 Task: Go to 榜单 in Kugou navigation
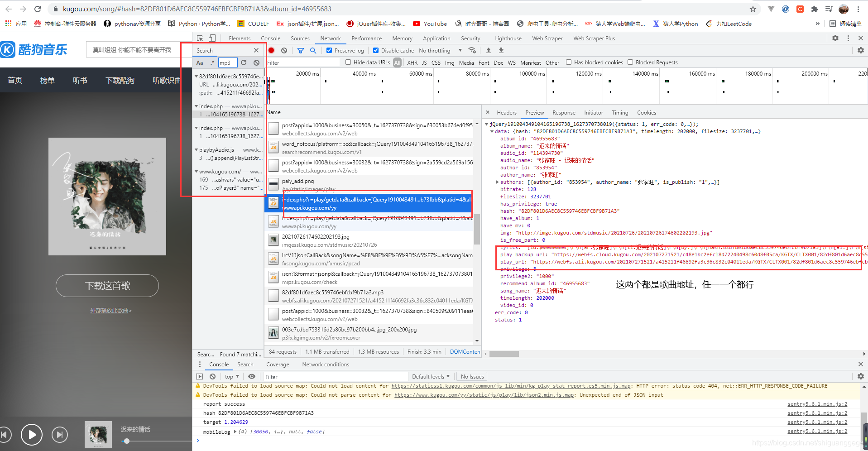[x=48, y=80]
